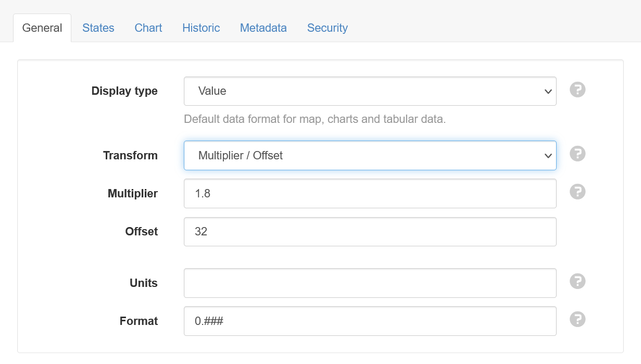Switch to the States tab
The width and height of the screenshot is (641, 364).
point(98,28)
